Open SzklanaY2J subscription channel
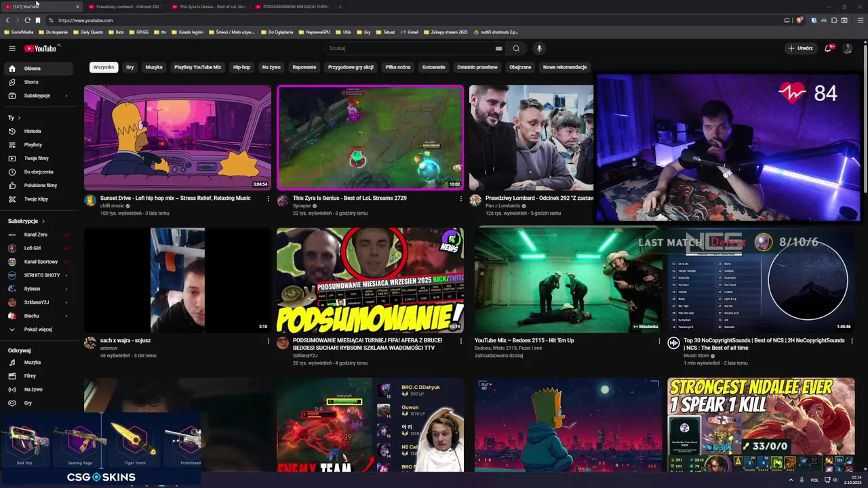This screenshot has width=868, height=488. [39, 302]
